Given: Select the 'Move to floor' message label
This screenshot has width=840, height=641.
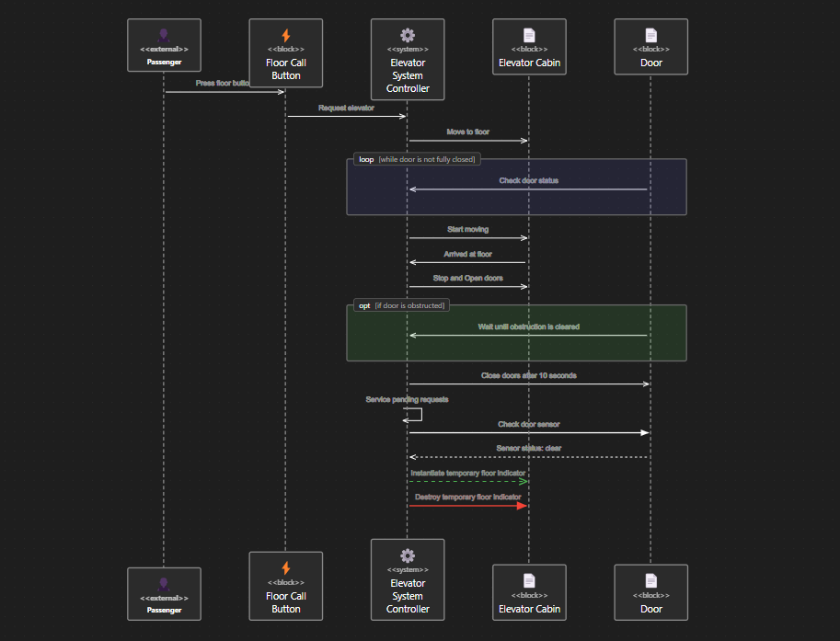Looking at the screenshot, I should [467, 132].
